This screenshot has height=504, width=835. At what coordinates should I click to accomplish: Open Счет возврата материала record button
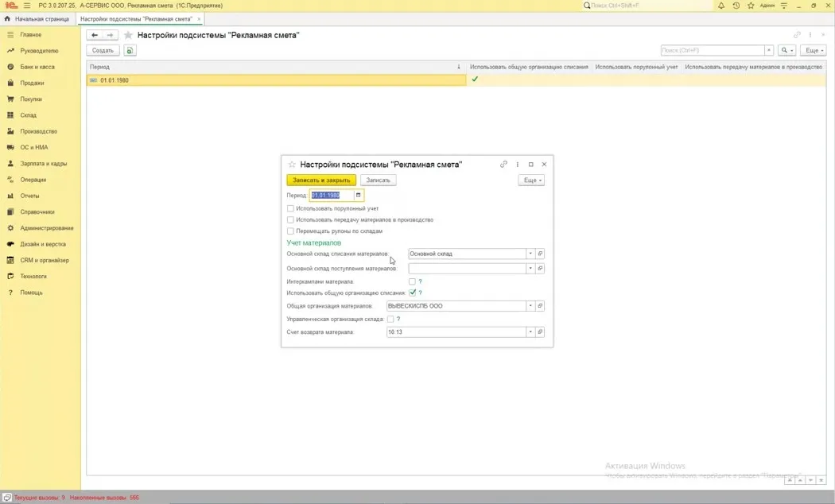540,332
